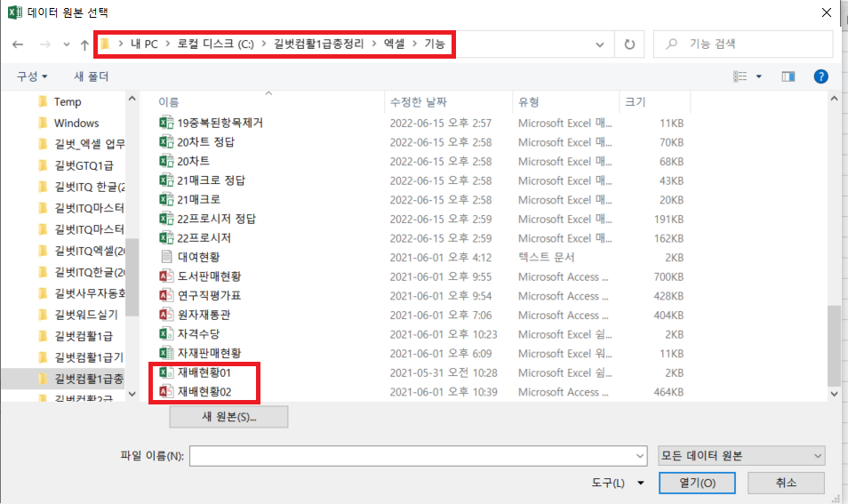Select the Windows folder in the sidebar
848x504 pixels.
76,124
